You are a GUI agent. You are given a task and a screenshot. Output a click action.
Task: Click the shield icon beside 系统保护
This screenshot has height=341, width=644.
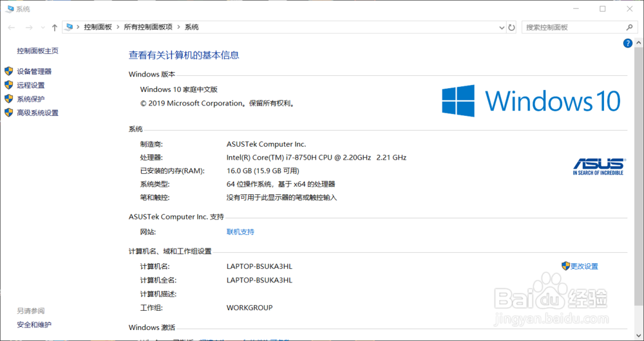click(x=8, y=98)
